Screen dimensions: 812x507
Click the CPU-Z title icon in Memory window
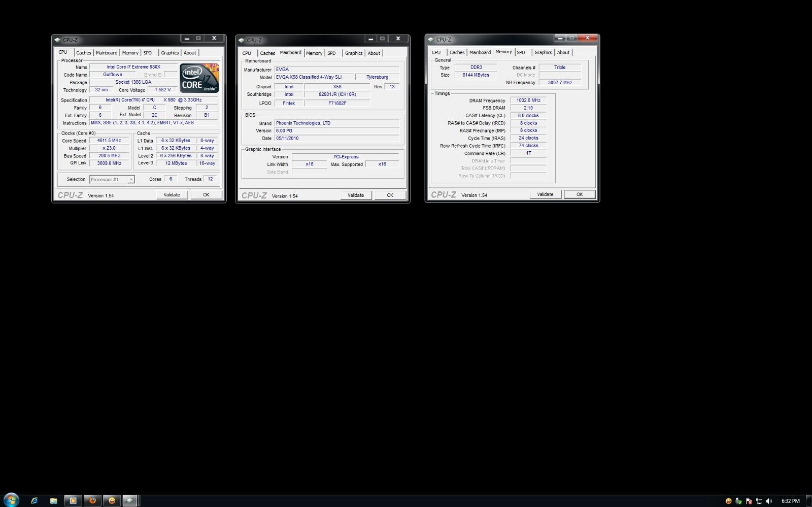(431, 40)
